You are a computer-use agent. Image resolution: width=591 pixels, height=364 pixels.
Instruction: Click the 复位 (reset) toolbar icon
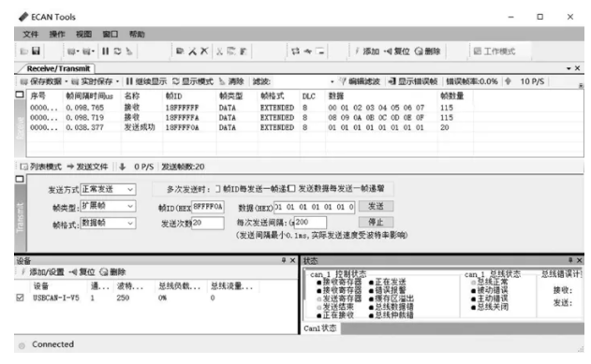(x=396, y=51)
